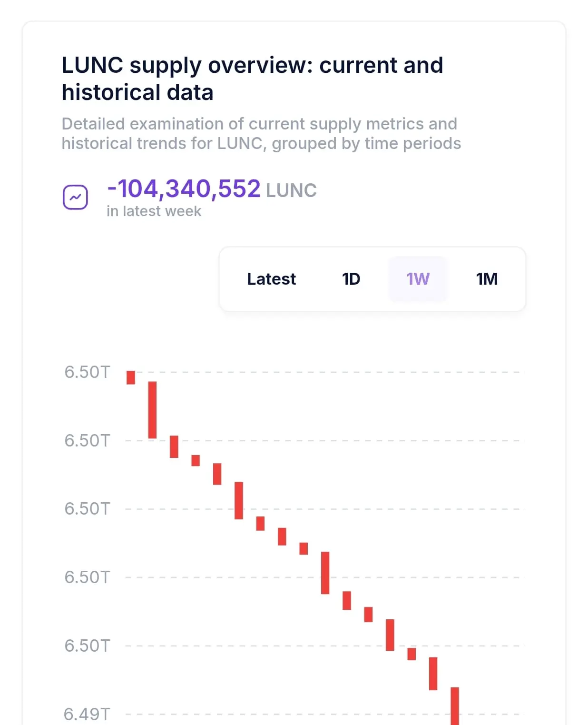Click the 'in latest week' caption
The image size is (588, 725).
point(154,211)
